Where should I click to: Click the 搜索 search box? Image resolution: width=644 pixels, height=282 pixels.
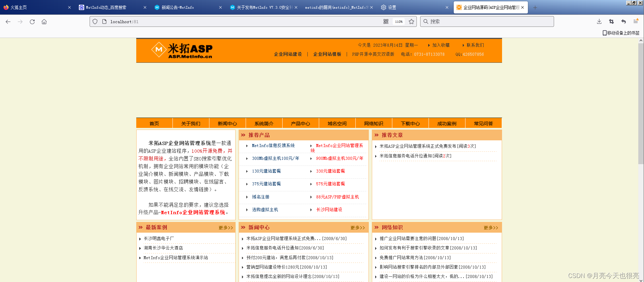point(487,21)
